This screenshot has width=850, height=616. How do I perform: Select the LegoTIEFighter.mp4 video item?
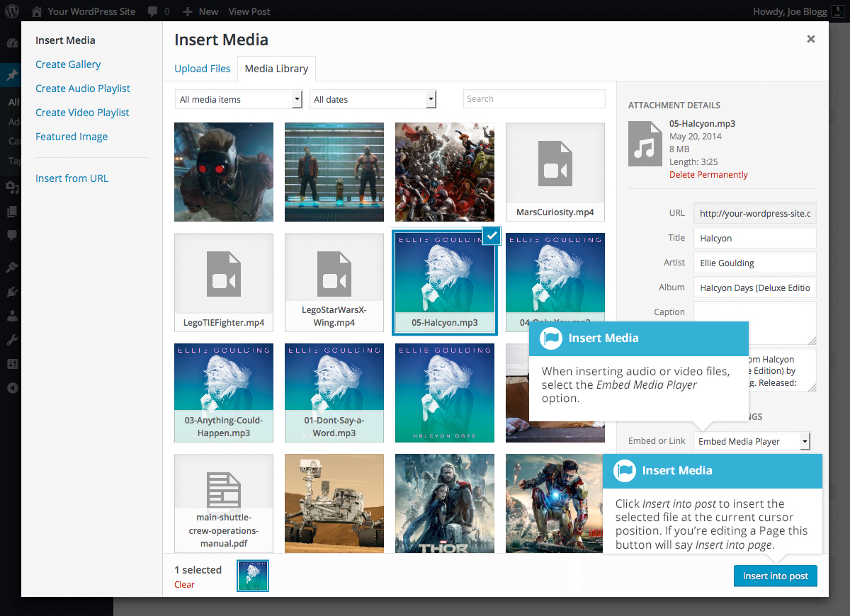click(x=224, y=283)
